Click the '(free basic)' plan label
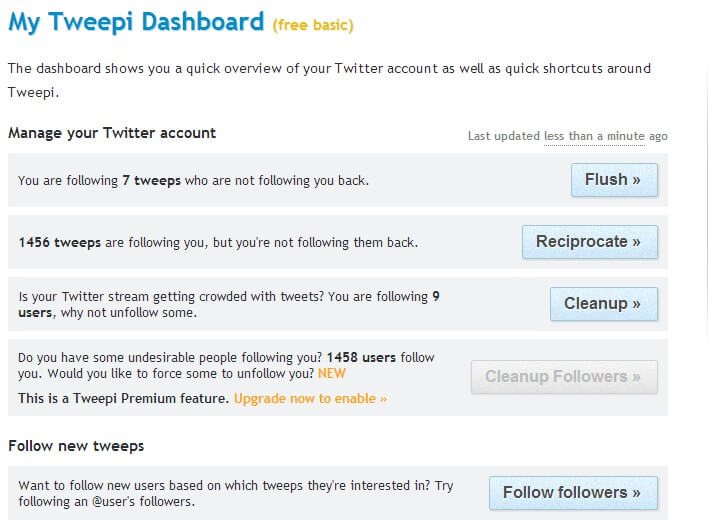 [x=313, y=24]
